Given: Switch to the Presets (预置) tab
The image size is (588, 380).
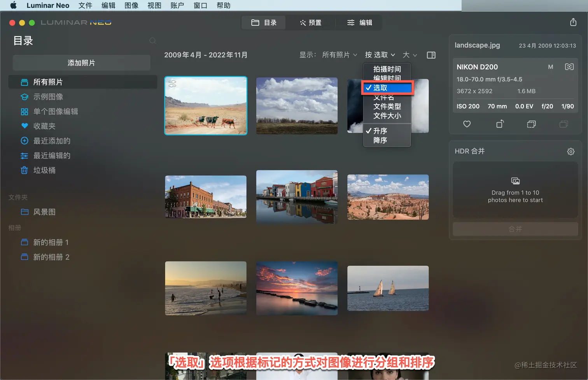Looking at the screenshot, I should tap(310, 23).
